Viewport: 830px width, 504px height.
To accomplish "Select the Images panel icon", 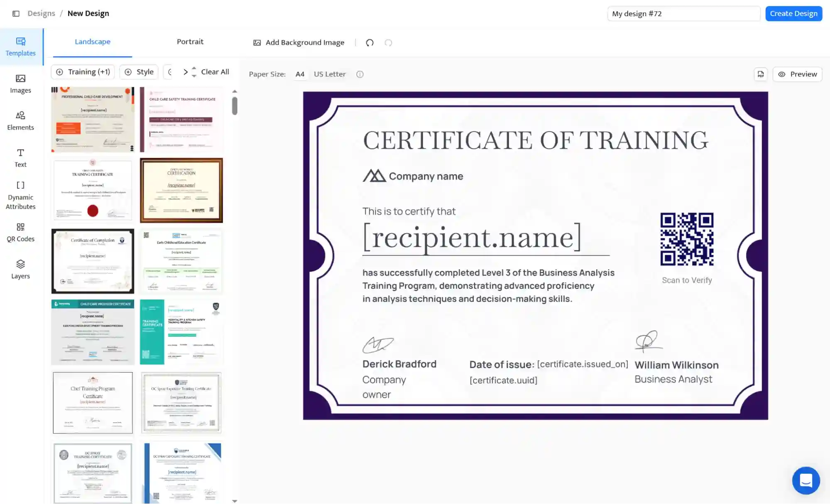I will coord(20,83).
